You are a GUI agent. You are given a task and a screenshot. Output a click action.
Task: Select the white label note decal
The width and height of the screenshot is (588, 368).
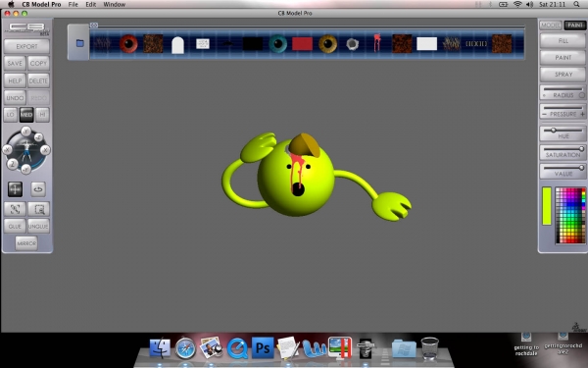[203, 43]
